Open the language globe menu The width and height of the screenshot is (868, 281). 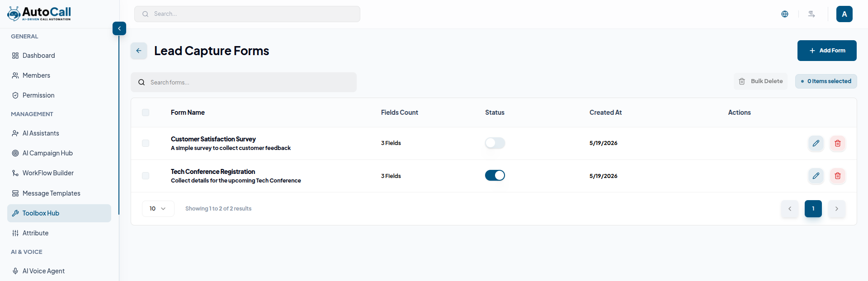tap(785, 14)
